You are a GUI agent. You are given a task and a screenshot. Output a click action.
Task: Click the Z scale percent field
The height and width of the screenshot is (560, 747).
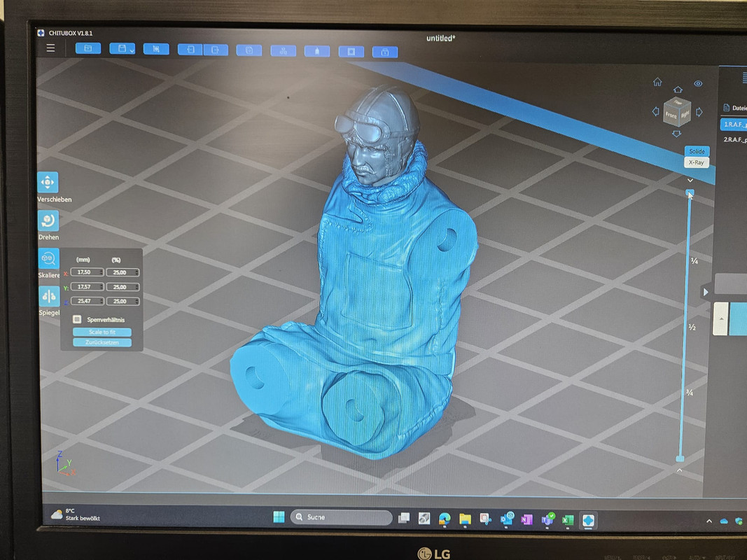point(123,302)
